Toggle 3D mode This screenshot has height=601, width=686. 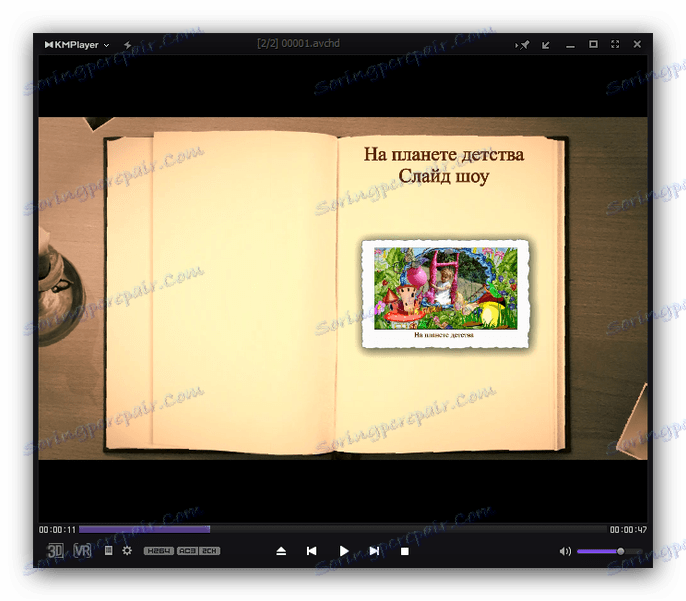(x=55, y=550)
